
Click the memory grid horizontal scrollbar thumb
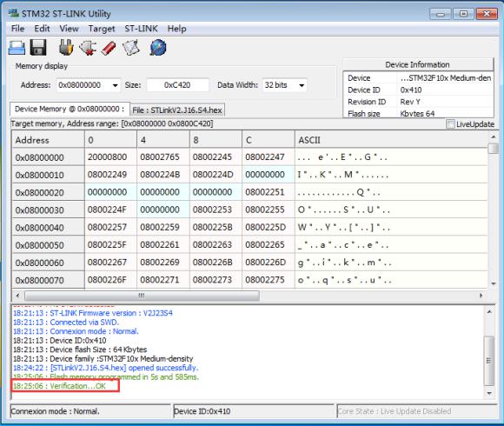142,295
